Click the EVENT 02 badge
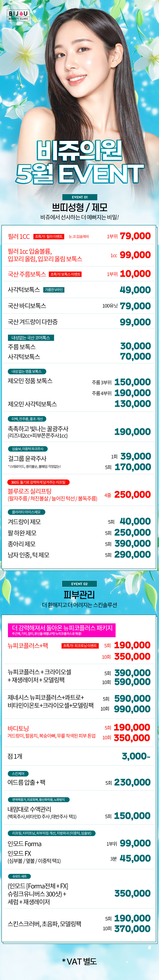This screenshot has height=980, width=159. (x=79, y=584)
